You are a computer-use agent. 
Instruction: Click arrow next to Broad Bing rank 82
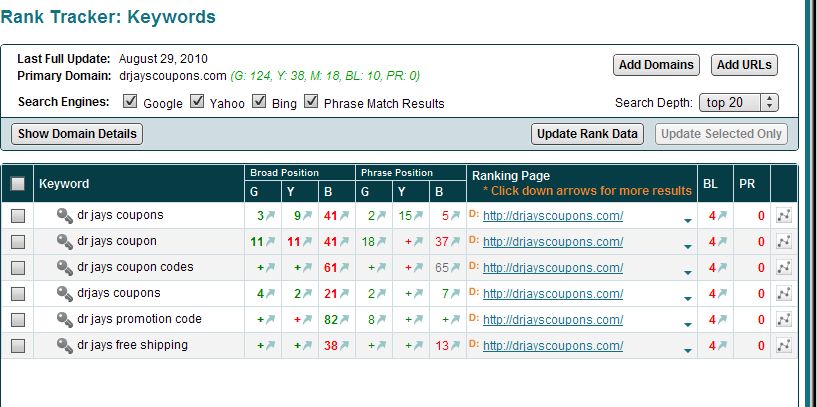(344, 320)
